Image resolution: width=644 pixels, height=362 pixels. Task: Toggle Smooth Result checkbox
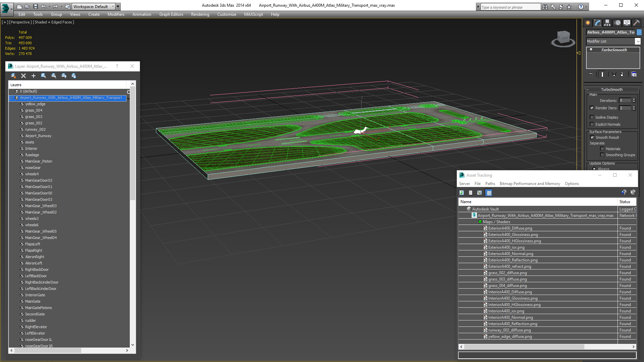(x=592, y=137)
